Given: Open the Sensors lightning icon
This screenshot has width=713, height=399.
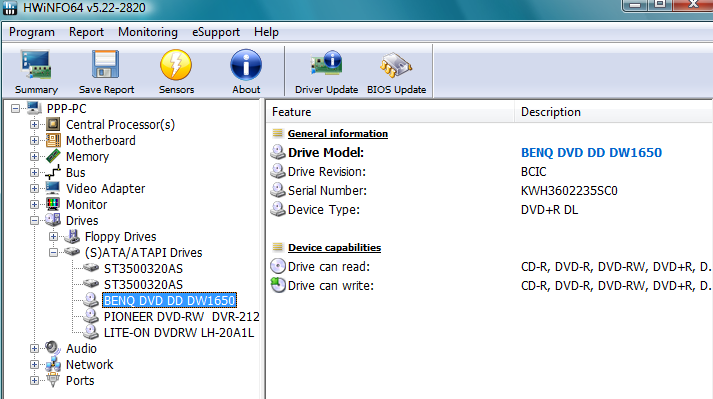Looking at the screenshot, I should point(176,65).
